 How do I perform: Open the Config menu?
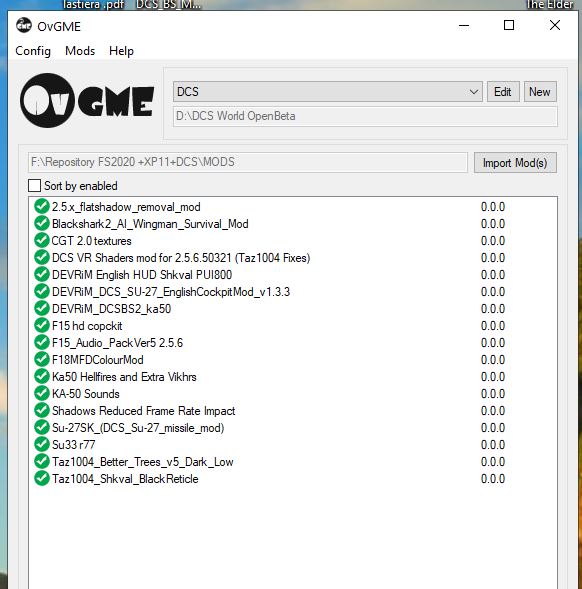(33, 51)
